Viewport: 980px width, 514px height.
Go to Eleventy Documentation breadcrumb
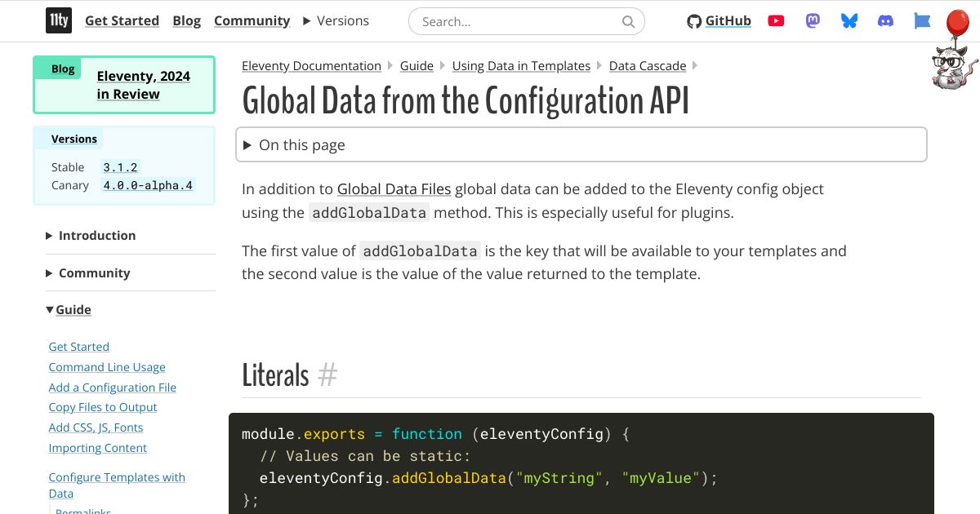[x=311, y=66]
